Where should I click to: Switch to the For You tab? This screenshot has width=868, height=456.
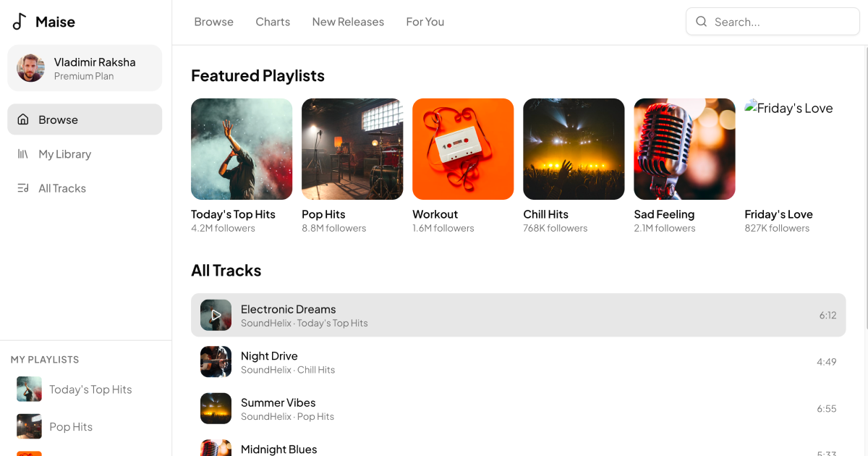(425, 22)
